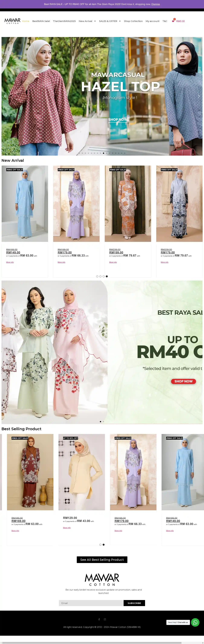The image size is (204, 644).
Task: Select first Best Selling carousel dot
Action: [x=100, y=544]
